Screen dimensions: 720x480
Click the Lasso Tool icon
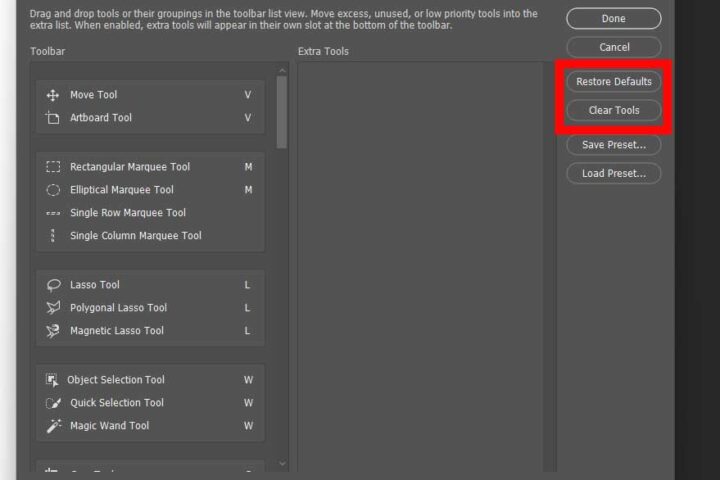[x=53, y=285]
